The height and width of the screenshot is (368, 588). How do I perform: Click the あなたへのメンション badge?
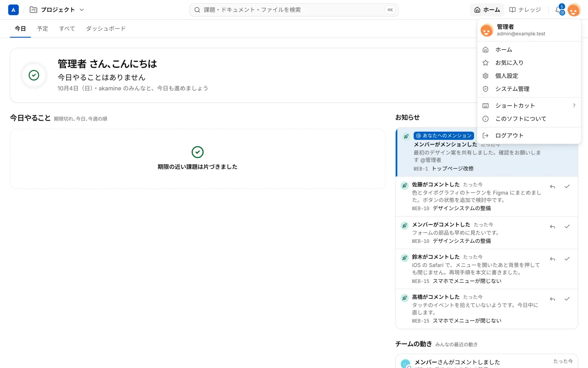coord(444,136)
